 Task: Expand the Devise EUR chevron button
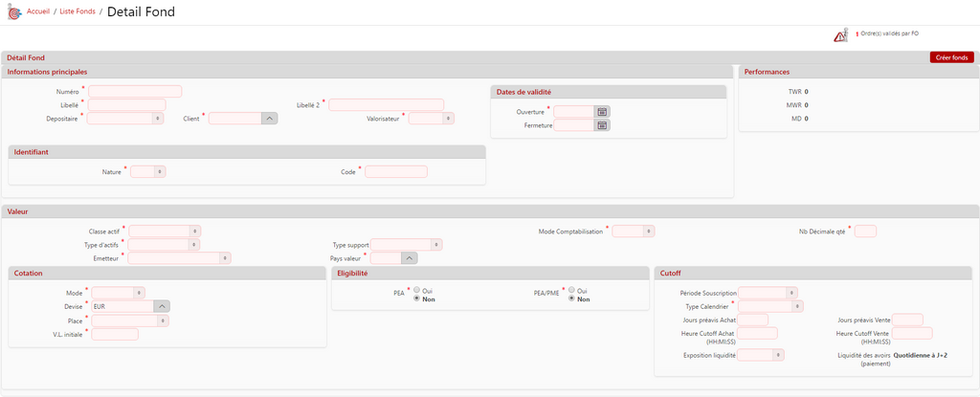pos(162,306)
